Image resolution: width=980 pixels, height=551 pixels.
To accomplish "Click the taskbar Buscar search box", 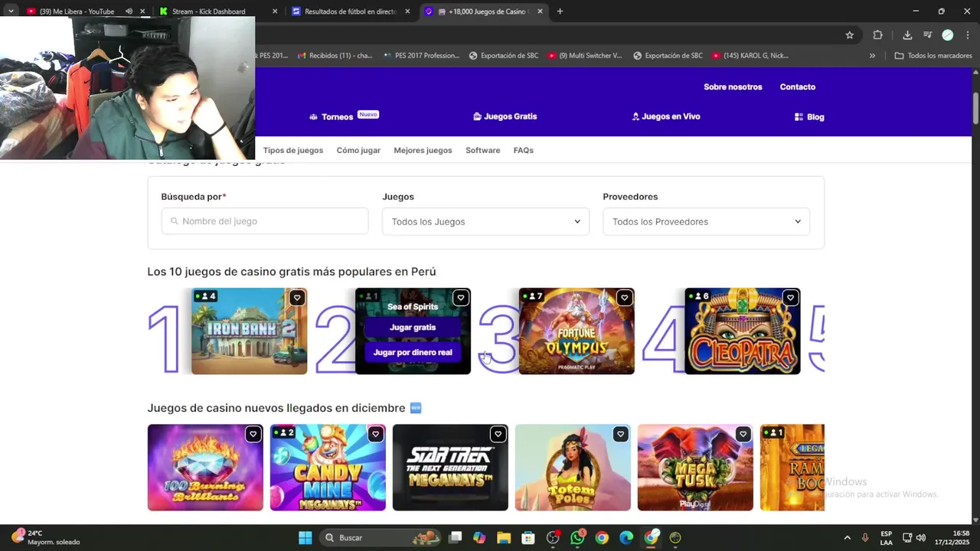I will tap(381, 537).
